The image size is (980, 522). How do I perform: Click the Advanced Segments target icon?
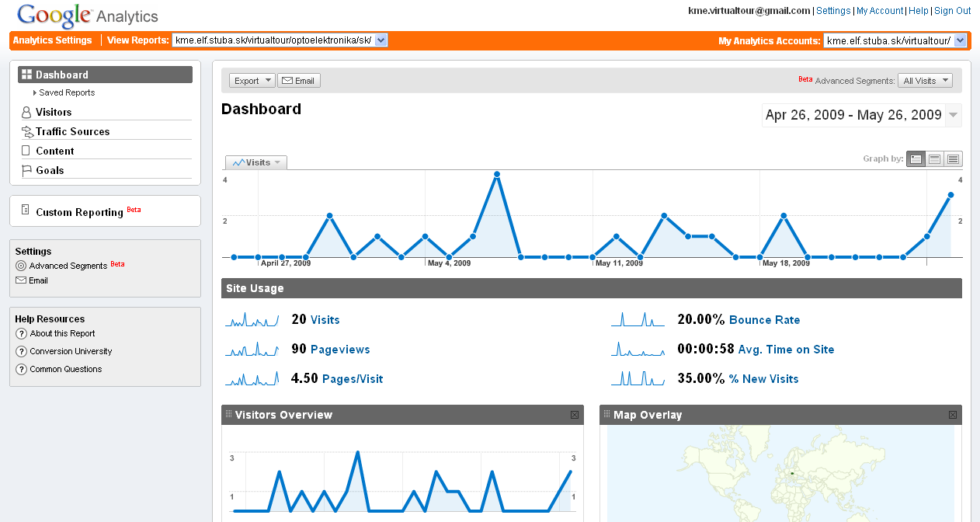(x=21, y=266)
